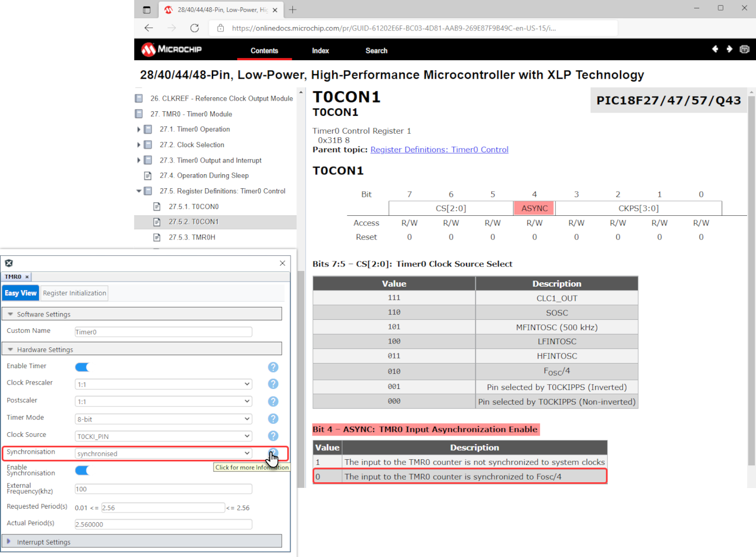Toggle the Enable Timer switch
This screenshot has height=557, width=756.
tap(82, 367)
